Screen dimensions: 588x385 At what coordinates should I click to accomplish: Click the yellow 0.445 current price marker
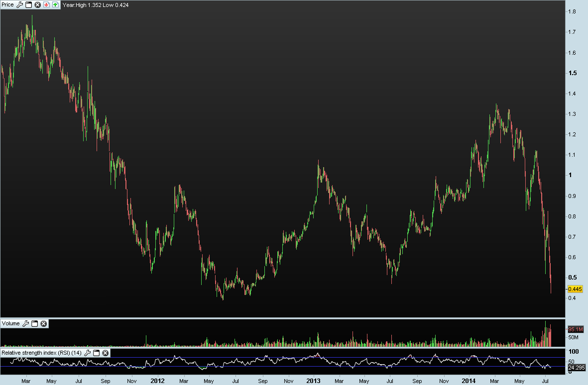click(x=575, y=289)
